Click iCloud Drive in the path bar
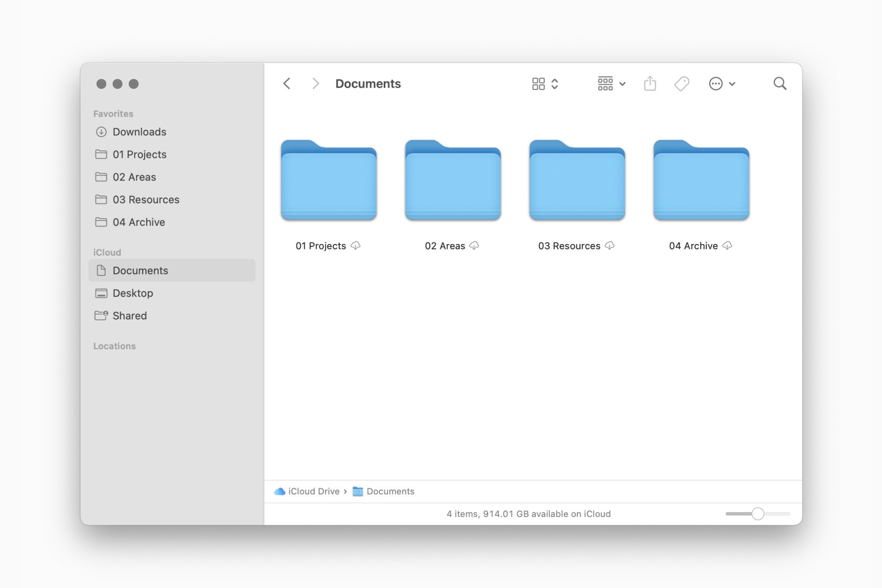Viewport: 882px width, 588px height. [307, 491]
